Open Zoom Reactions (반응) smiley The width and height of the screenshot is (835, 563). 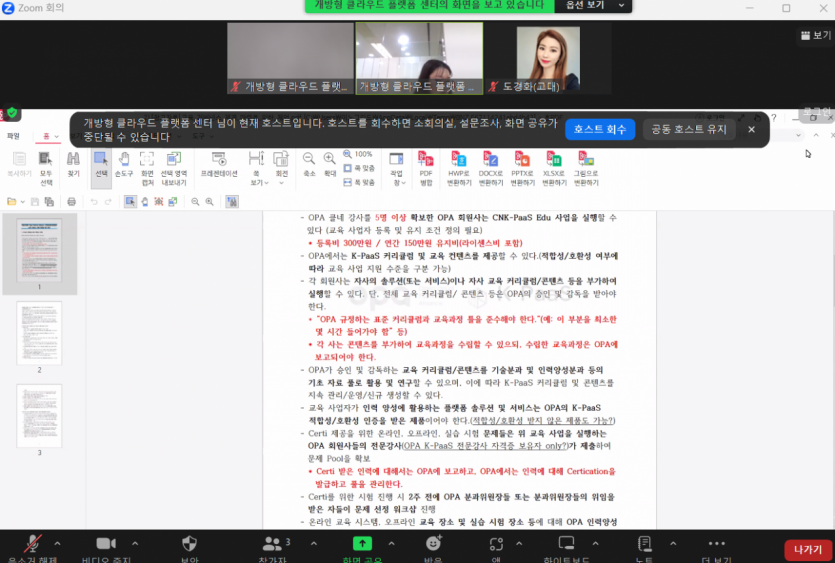pyautogui.click(x=433, y=548)
